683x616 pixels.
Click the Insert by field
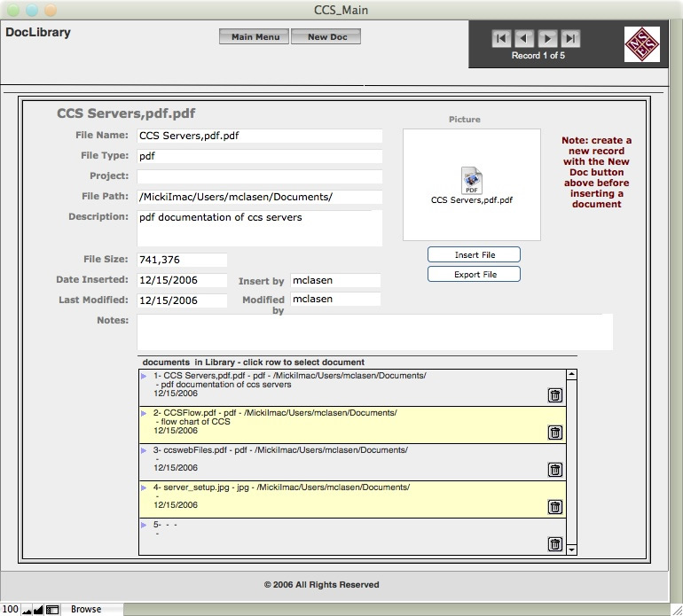[x=335, y=280]
